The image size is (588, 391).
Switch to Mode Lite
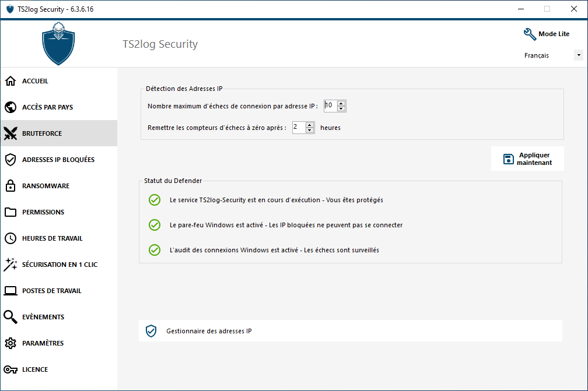click(547, 34)
